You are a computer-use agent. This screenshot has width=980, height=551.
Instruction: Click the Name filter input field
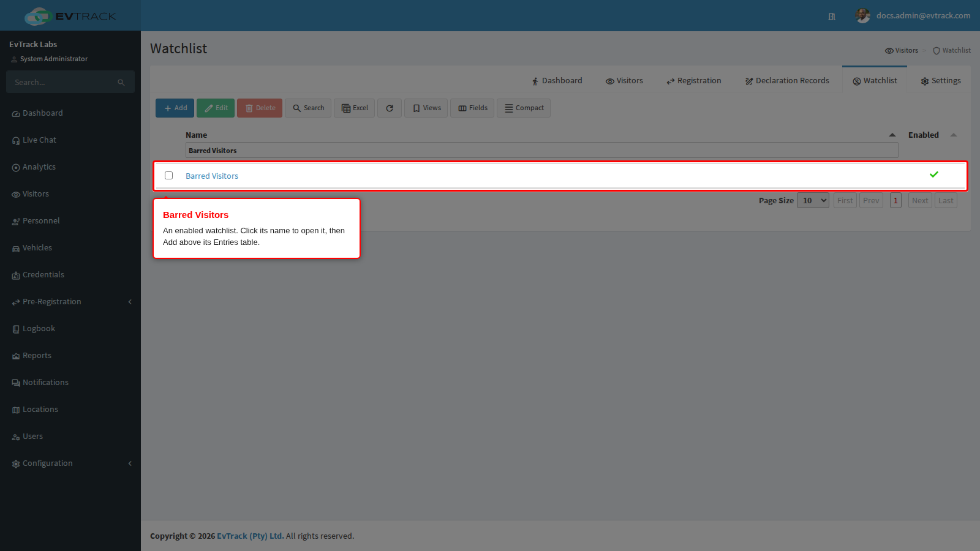(541, 150)
